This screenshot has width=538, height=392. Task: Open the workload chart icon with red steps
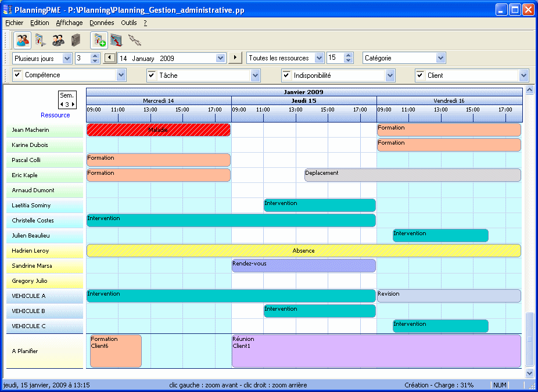[117, 41]
